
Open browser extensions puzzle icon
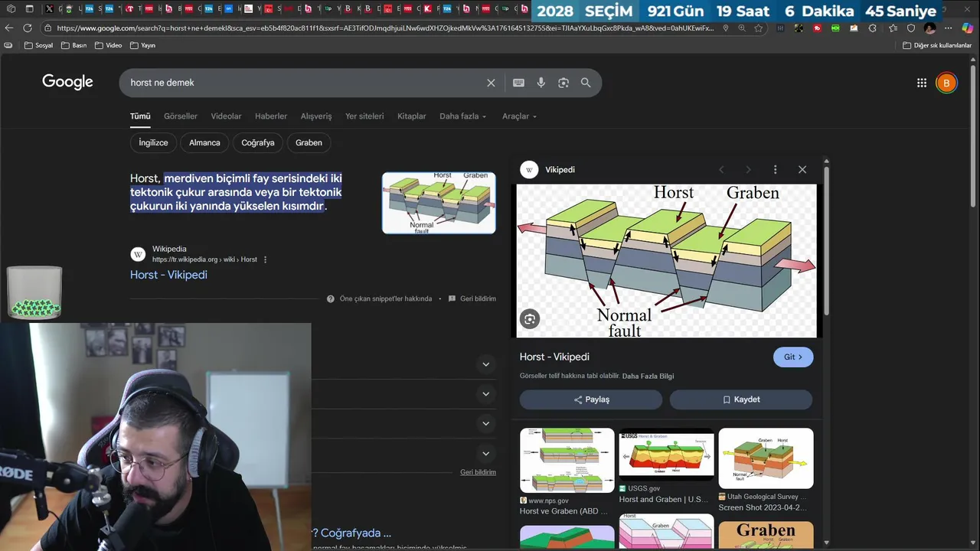(x=873, y=28)
